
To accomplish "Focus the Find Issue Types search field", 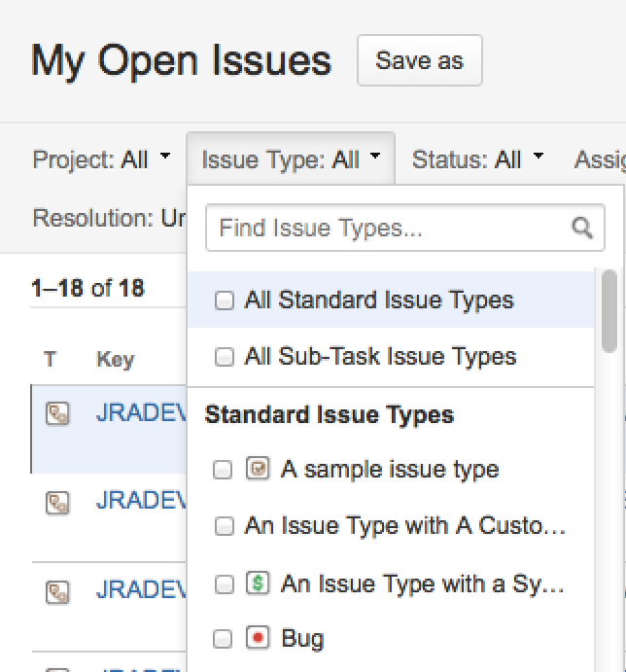I will click(389, 229).
